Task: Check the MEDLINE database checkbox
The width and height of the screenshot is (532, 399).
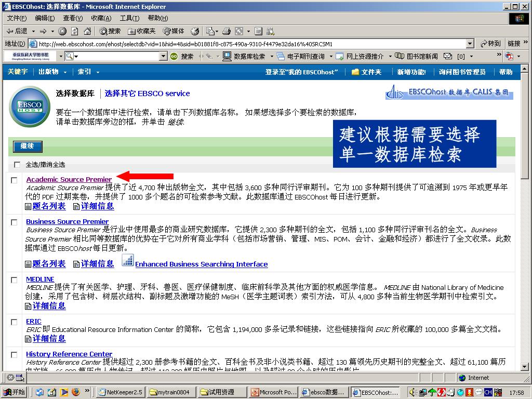Action: (x=14, y=280)
